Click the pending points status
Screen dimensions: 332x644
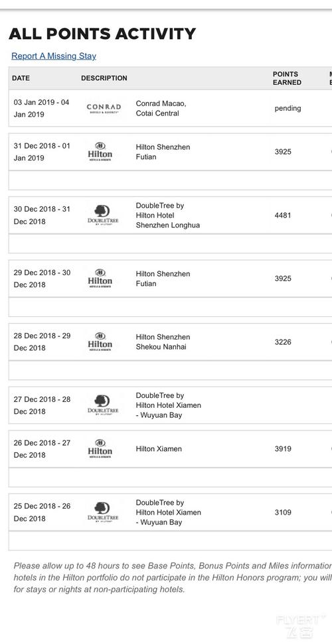pos(288,108)
